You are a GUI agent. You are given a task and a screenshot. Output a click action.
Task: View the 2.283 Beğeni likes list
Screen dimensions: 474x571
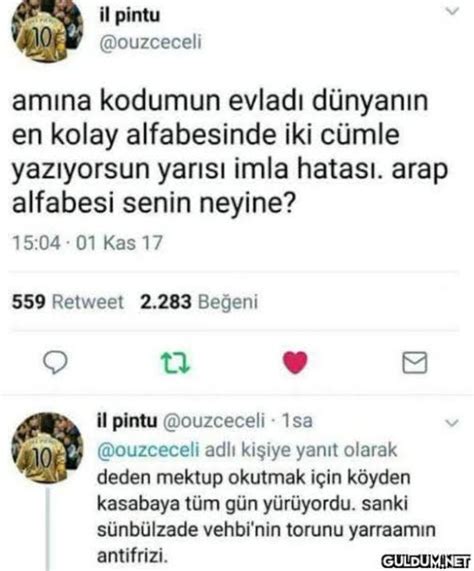click(199, 302)
